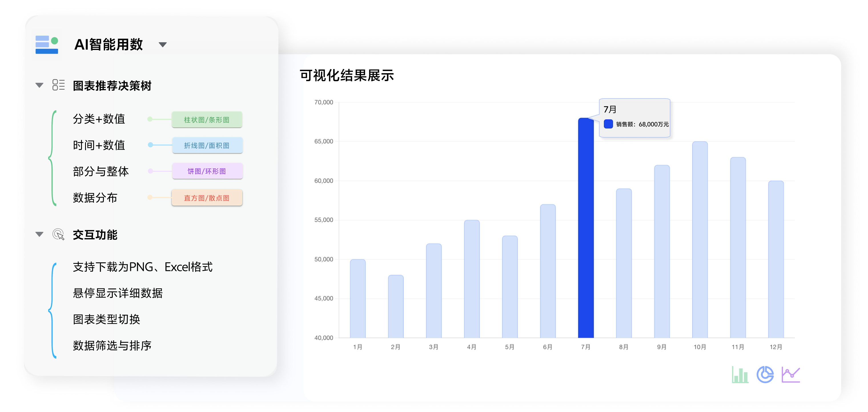Select the 柱状图/条形图 recommendation tag
Screen dimensions: 868x412
[208, 119]
